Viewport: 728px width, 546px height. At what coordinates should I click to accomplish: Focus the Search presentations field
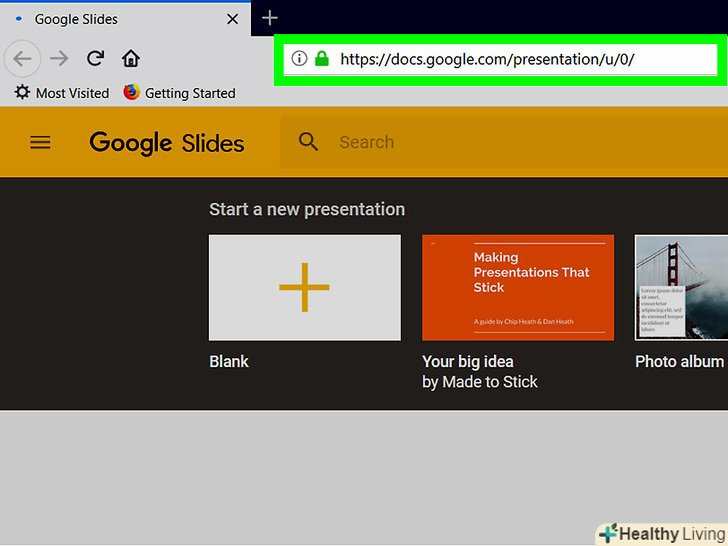pyautogui.click(x=504, y=142)
